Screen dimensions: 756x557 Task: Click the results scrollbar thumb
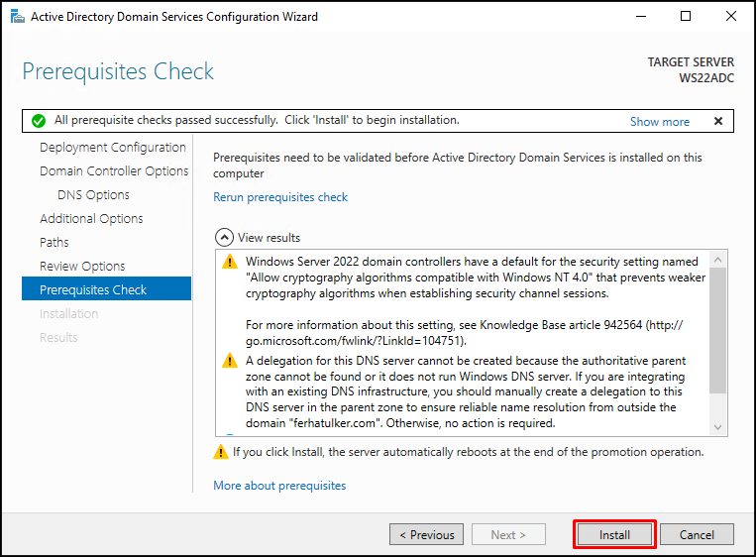[x=717, y=330]
